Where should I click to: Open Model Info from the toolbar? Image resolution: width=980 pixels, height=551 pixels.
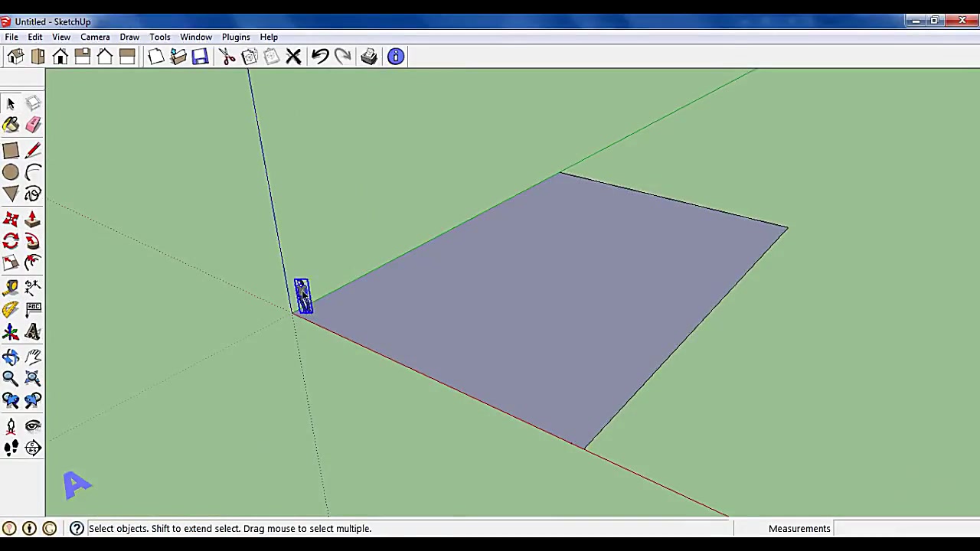395,56
